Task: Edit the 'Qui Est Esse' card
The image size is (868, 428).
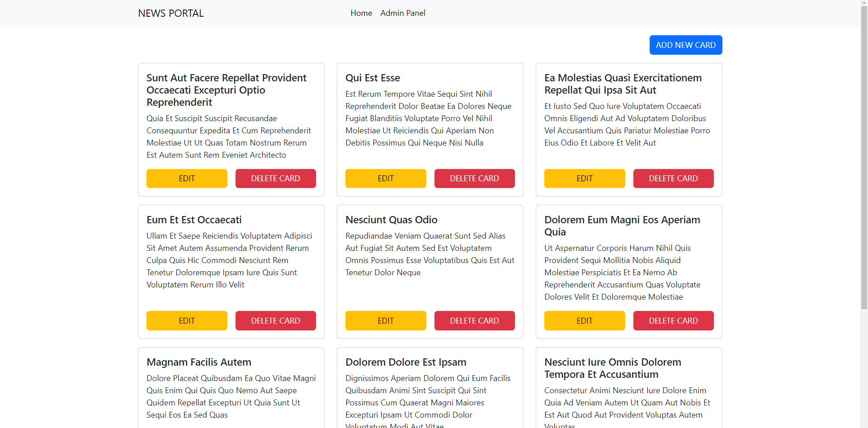Action: point(385,179)
